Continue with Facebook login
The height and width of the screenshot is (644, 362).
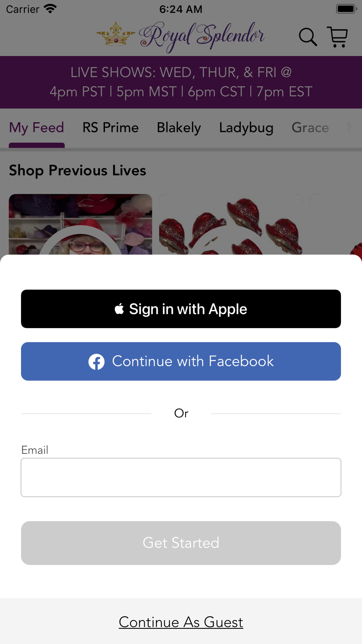pos(181,361)
